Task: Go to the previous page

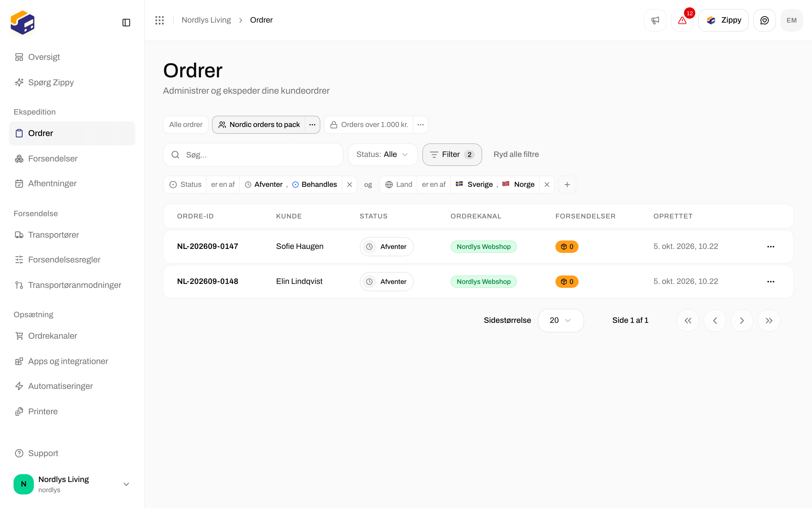Action: coord(715,321)
